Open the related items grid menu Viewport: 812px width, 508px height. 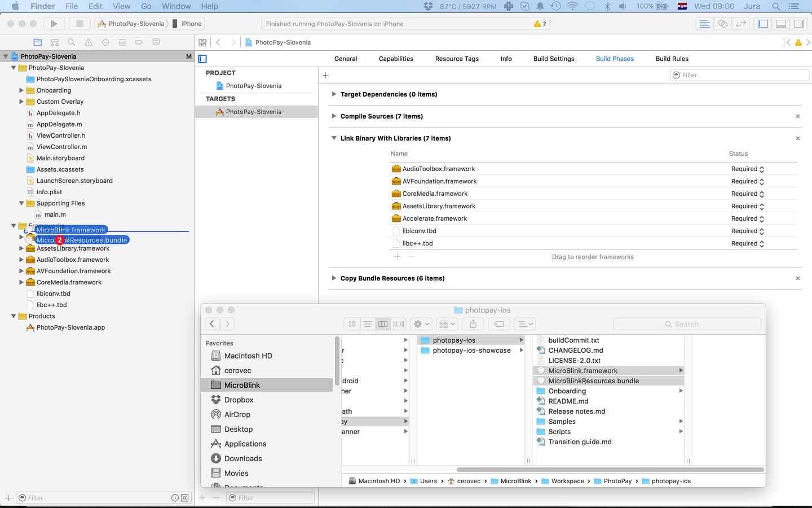click(x=202, y=42)
